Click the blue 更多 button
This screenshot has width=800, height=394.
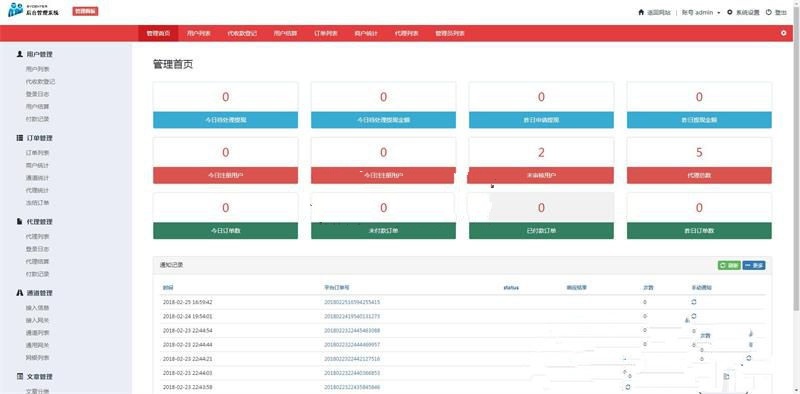[x=754, y=265]
